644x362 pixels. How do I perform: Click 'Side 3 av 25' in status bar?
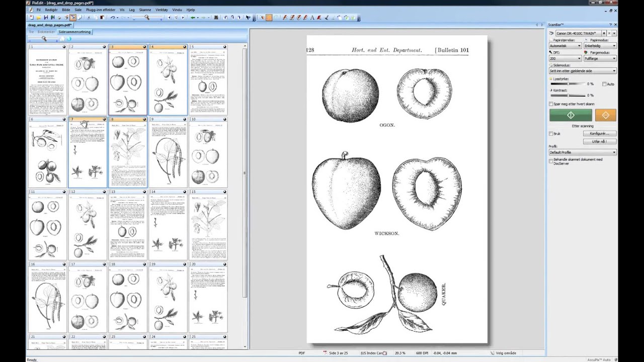[338, 353]
